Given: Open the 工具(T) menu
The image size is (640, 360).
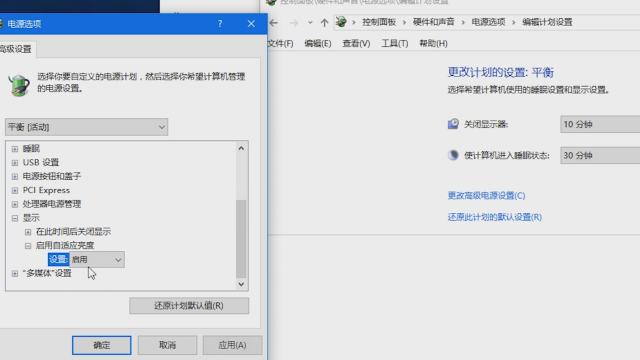Looking at the screenshot, I should 394,43.
